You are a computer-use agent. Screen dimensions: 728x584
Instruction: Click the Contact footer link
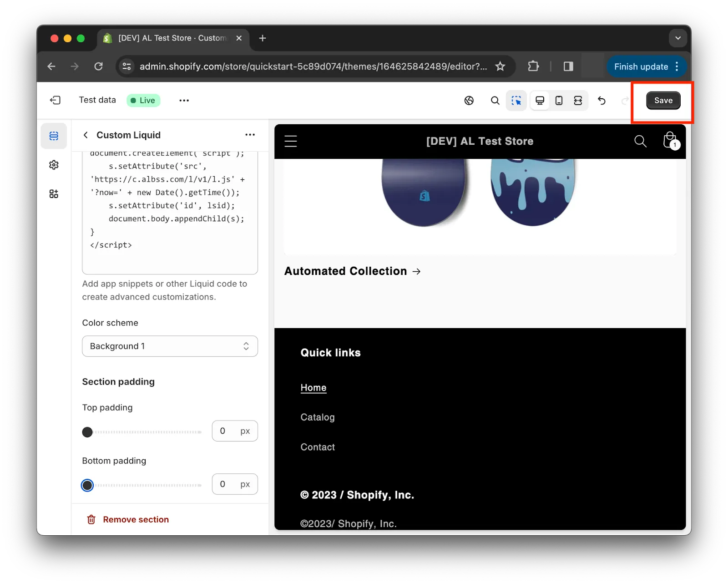[x=318, y=447]
